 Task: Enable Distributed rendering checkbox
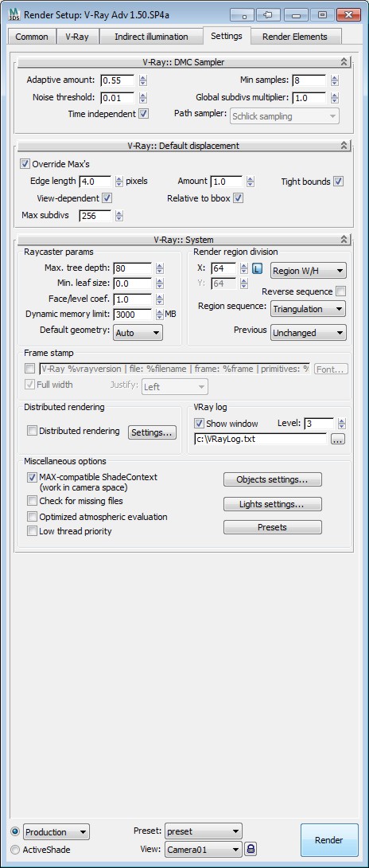[x=33, y=432]
